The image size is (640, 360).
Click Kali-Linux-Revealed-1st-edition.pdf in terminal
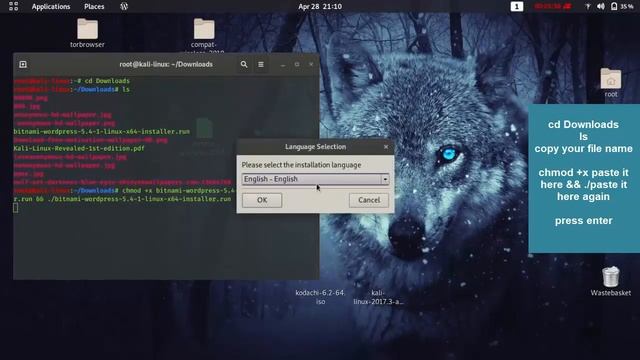(x=79, y=148)
